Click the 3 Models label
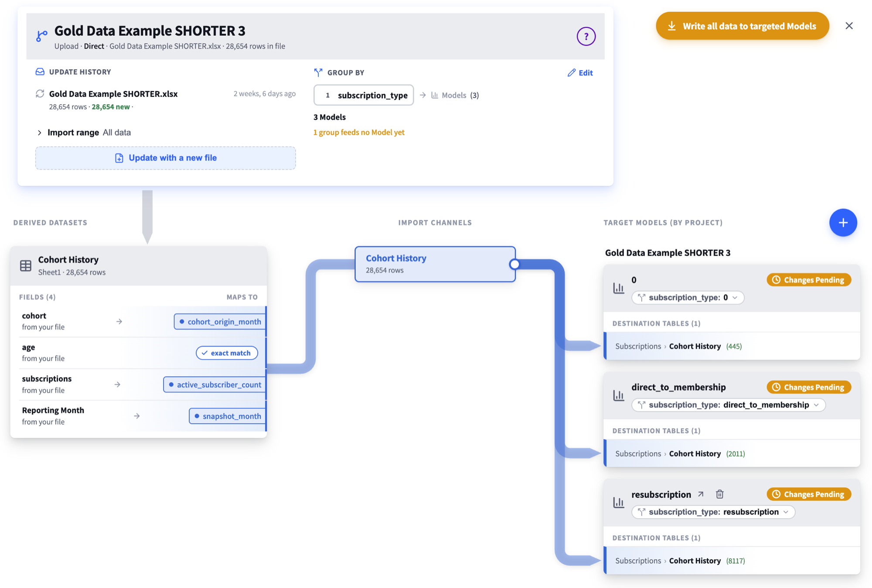872x588 pixels. tap(329, 117)
